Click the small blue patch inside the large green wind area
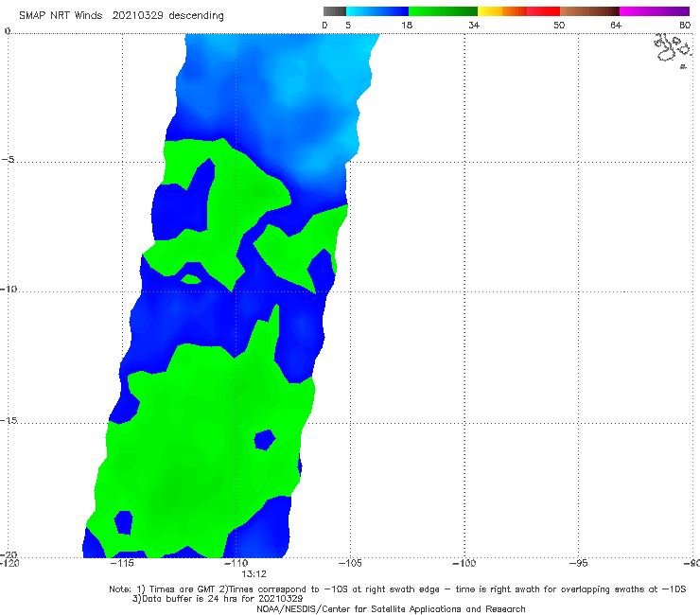700x615 pixels. [265, 440]
